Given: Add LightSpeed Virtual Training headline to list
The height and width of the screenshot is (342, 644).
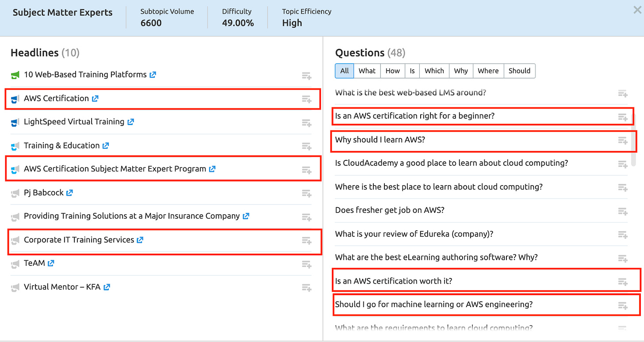Looking at the screenshot, I should [x=307, y=122].
